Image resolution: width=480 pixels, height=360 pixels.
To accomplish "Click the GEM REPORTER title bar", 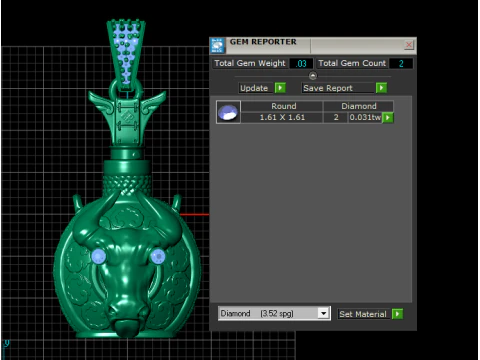I will (313, 45).
